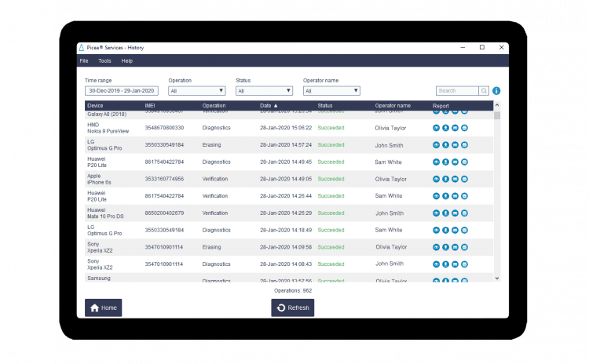Screen dimensions: 589x364
Task: Print report for Nokia 9 PureView row
Action: pos(464,128)
